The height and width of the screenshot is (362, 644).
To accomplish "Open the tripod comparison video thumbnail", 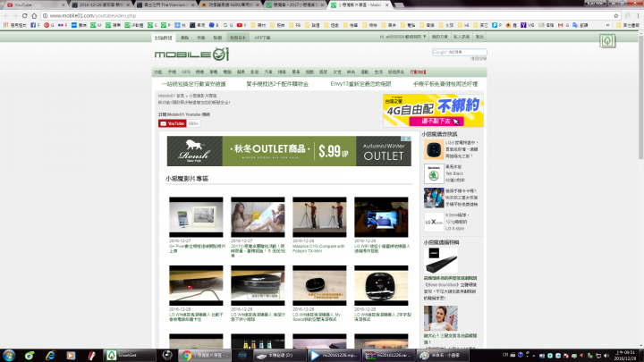I will (319, 217).
